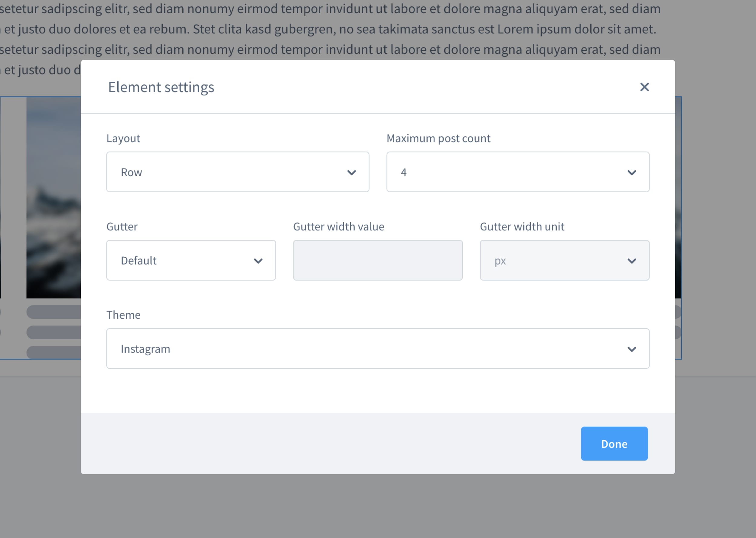Click the Maximum post count label
Screen dimensions: 756x538
tap(438, 138)
